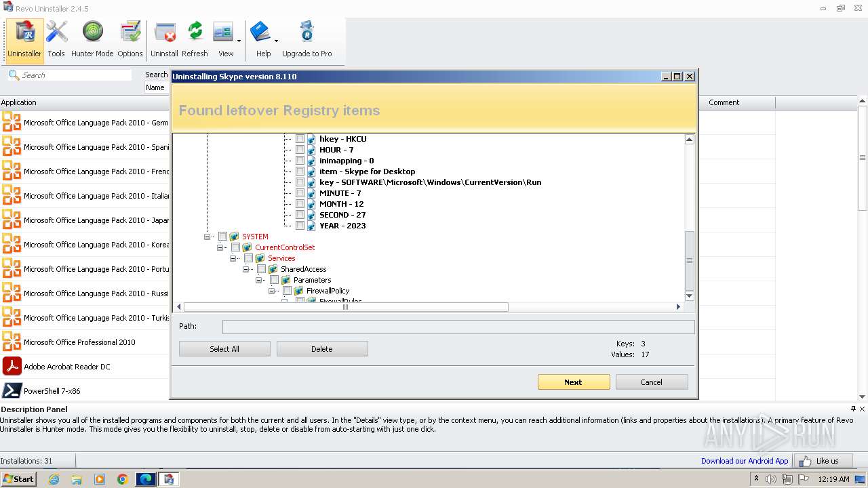Viewport: 868px width, 488px height.
Task: Close the Description Panel
Action: coord(862,409)
